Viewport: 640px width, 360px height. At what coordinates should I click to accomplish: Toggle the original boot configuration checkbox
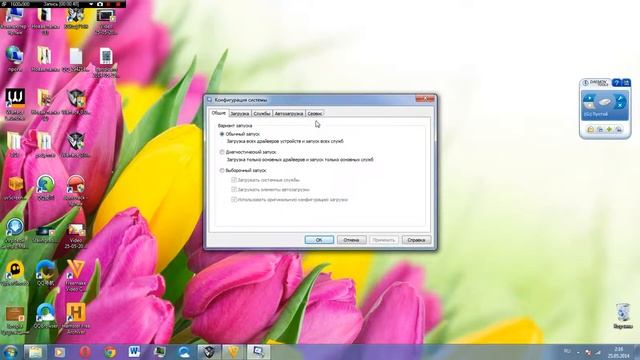234,200
